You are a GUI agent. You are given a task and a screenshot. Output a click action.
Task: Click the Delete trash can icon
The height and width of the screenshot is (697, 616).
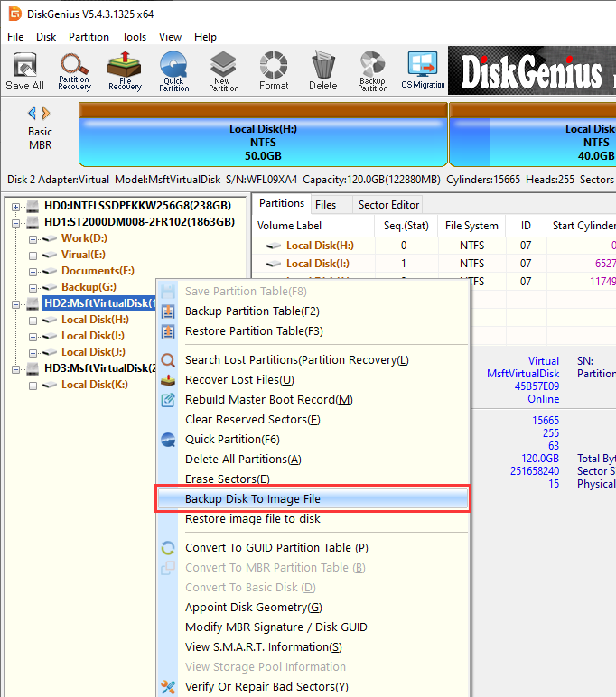point(322,70)
